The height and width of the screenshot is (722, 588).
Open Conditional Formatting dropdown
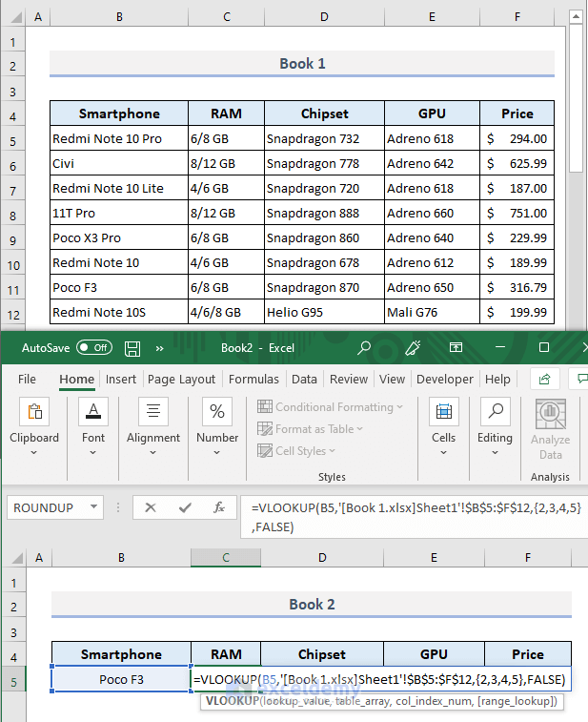(330, 407)
